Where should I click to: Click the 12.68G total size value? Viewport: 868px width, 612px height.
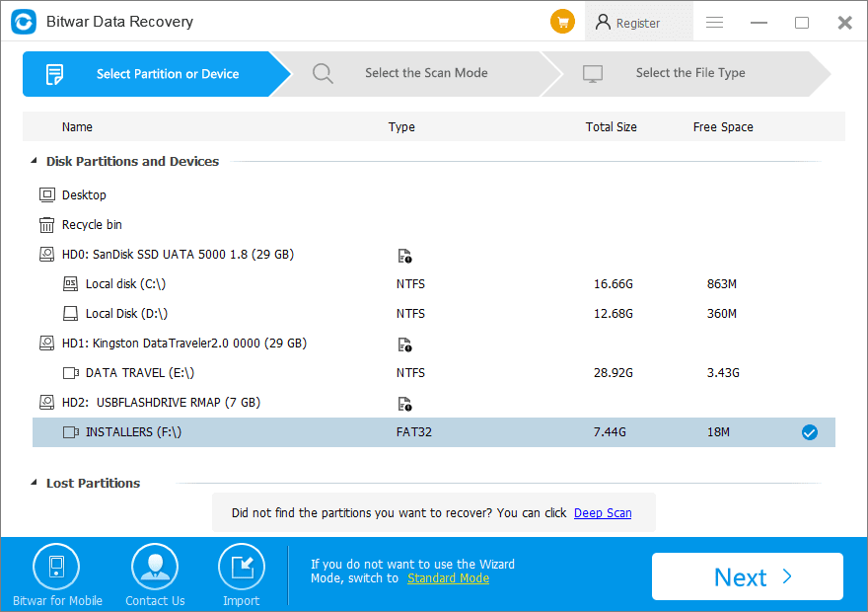tap(614, 314)
